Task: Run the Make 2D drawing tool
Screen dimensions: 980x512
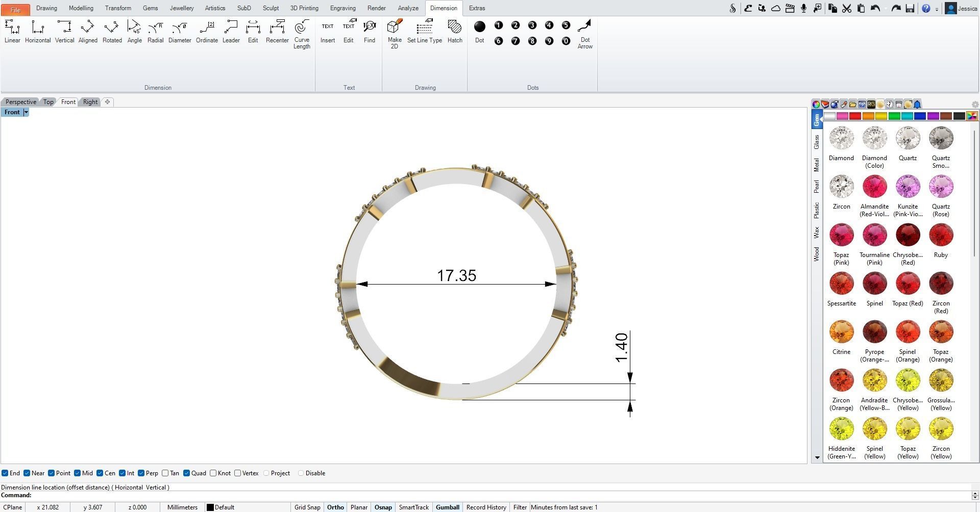Action: click(395, 34)
